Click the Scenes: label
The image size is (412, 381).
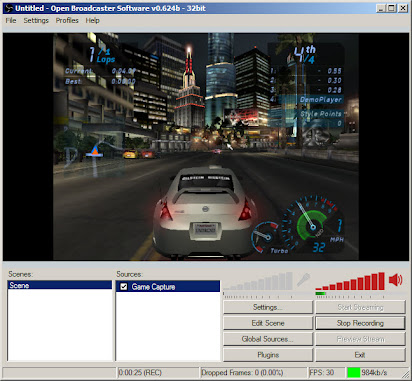(20, 274)
